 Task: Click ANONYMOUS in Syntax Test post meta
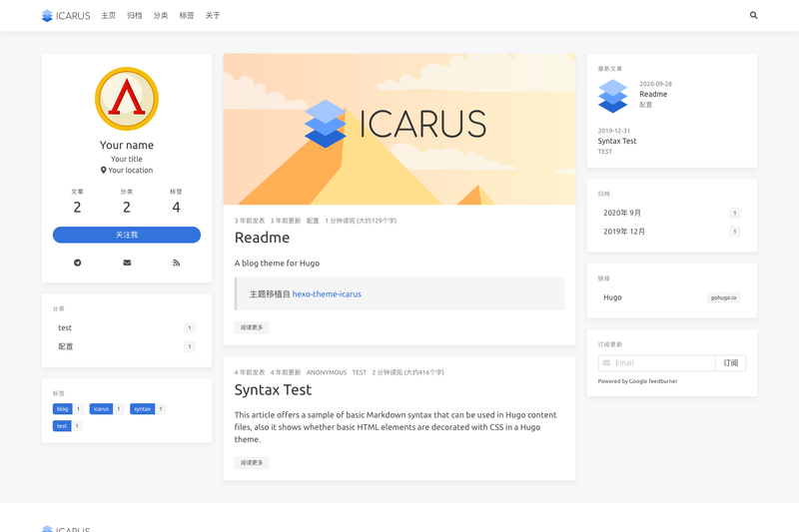coord(327,372)
